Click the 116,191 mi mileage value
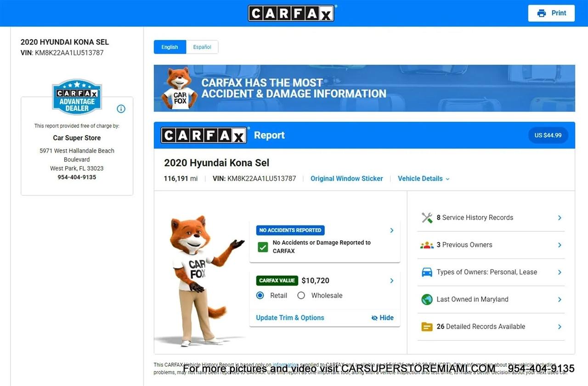The height and width of the screenshot is (386, 588). pos(181,179)
